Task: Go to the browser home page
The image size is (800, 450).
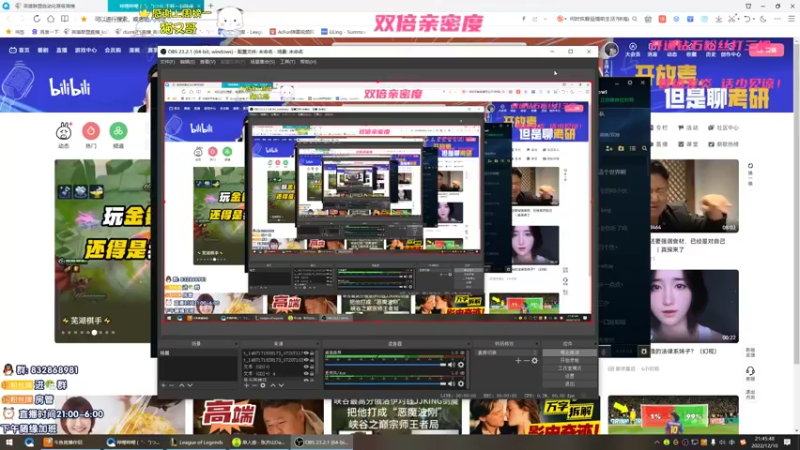Action: (51, 19)
